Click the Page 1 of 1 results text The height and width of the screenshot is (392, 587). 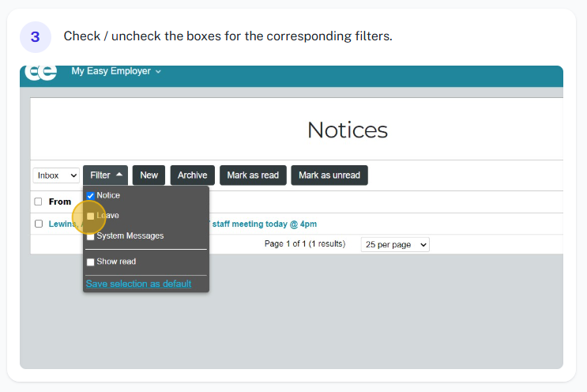[x=305, y=243]
